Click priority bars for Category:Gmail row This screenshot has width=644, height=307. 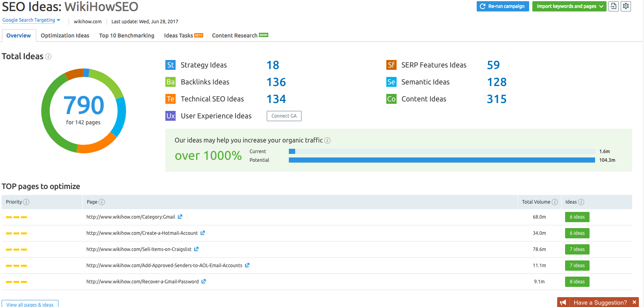pos(16,217)
